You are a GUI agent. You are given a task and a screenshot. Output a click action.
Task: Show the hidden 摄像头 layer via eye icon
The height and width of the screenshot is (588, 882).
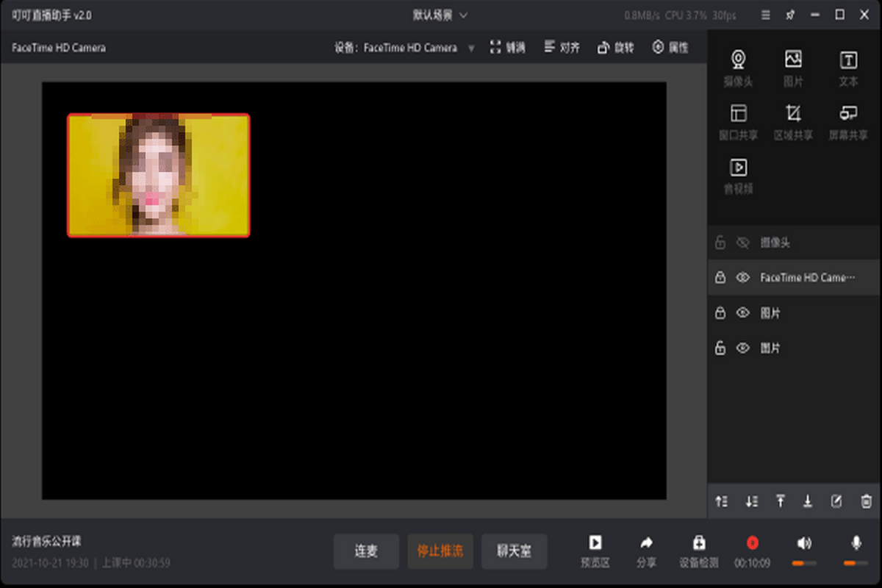point(743,243)
